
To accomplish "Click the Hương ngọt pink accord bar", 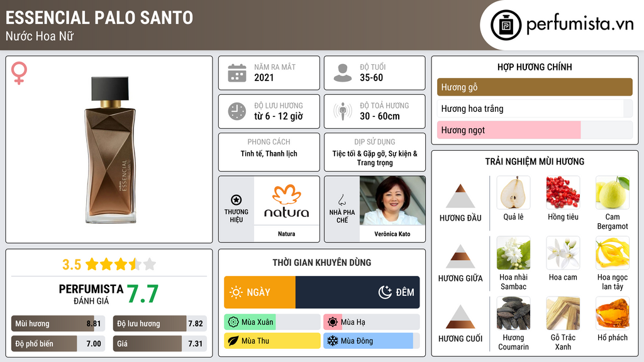I will point(509,129).
